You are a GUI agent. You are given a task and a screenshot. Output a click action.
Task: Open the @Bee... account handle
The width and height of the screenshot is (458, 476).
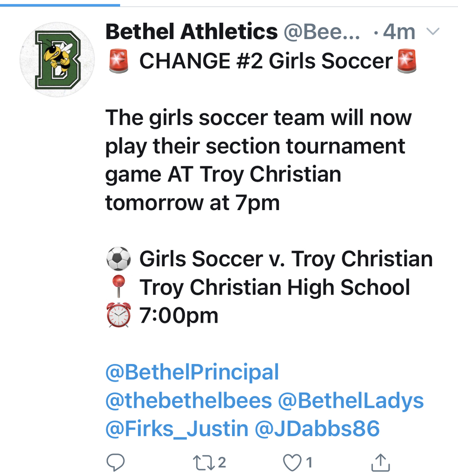(322, 32)
